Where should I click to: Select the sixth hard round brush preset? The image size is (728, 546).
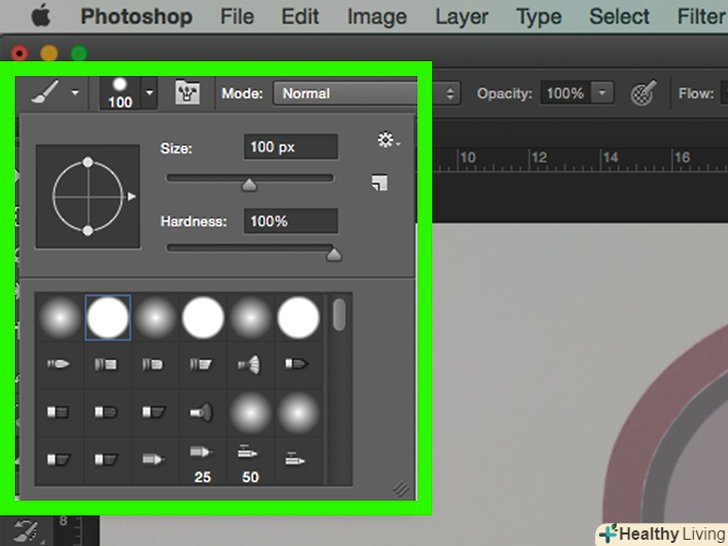point(298,318)
